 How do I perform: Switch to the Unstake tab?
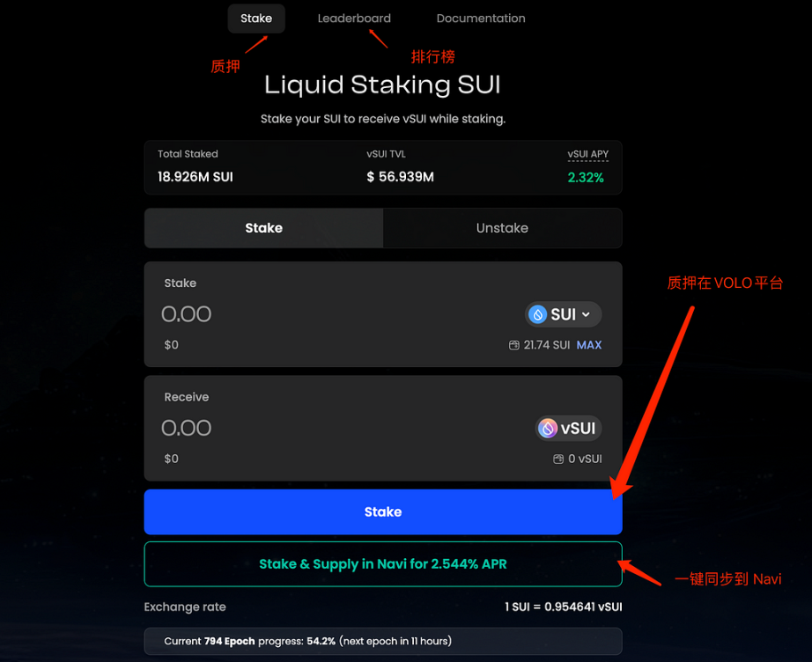[502, 228]
